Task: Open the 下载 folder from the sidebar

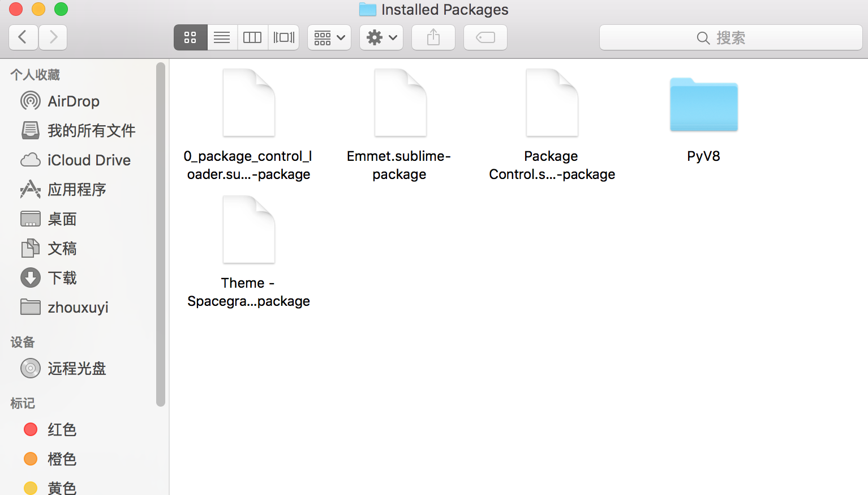Action: [x=62, y=278]
